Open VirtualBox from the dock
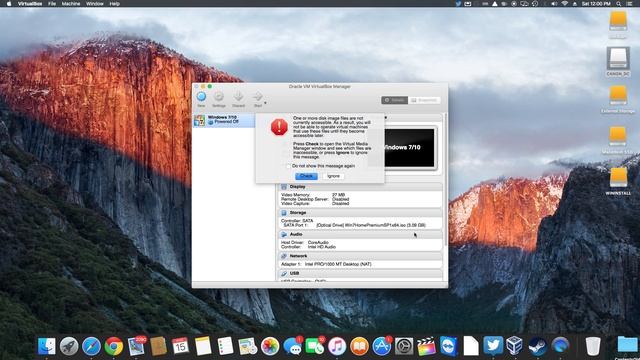This screenshot has height=360, width=640. pos(515,346)
